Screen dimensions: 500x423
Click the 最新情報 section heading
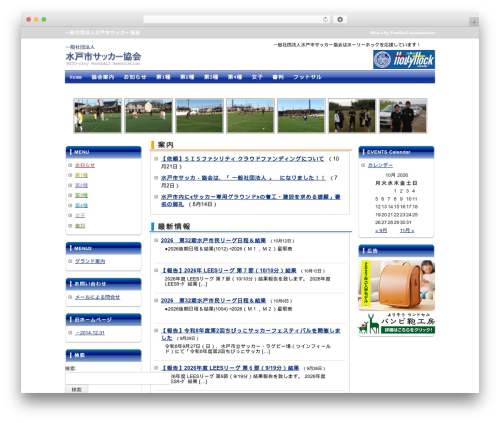[174, 226]
